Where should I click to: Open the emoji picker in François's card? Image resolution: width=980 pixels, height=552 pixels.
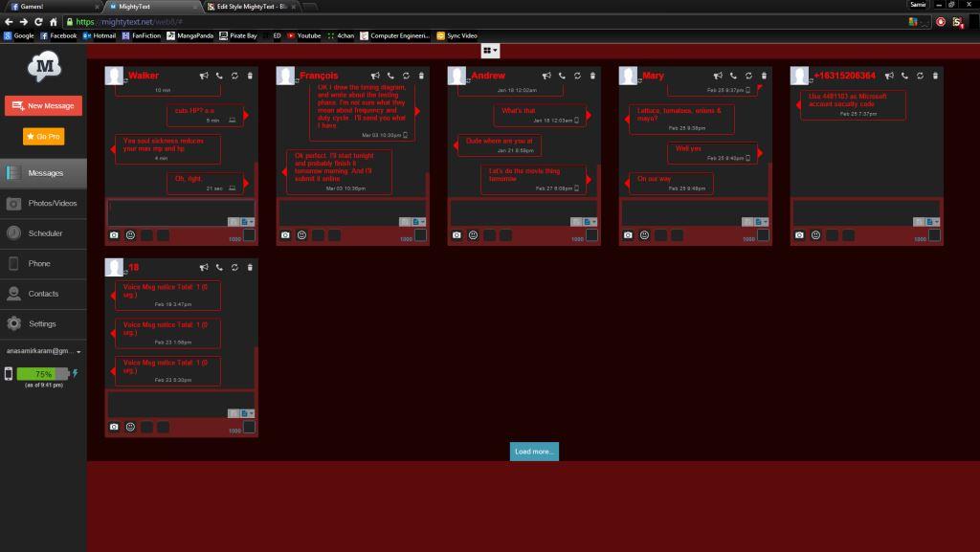[x=301, y=235]
